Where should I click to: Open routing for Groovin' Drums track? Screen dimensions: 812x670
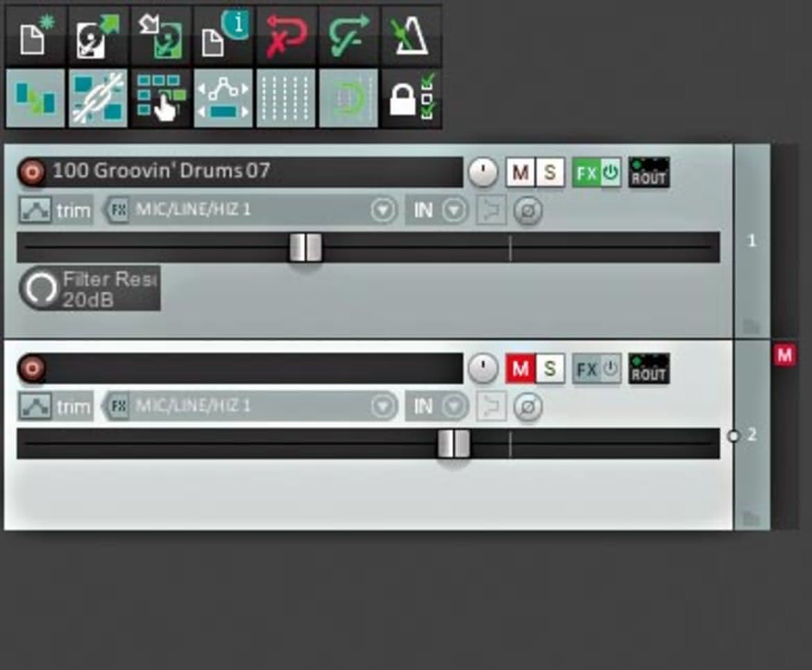coord(649,173)
